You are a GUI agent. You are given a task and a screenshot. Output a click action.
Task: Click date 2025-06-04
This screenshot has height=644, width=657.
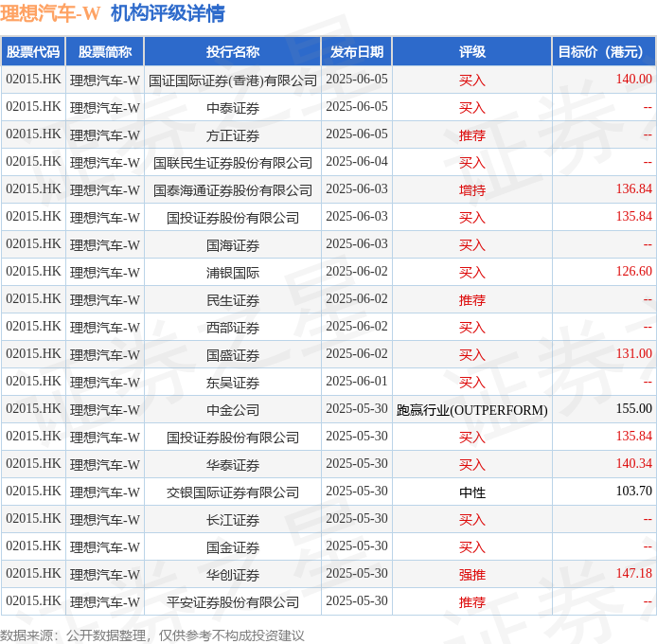click(357, 161)
